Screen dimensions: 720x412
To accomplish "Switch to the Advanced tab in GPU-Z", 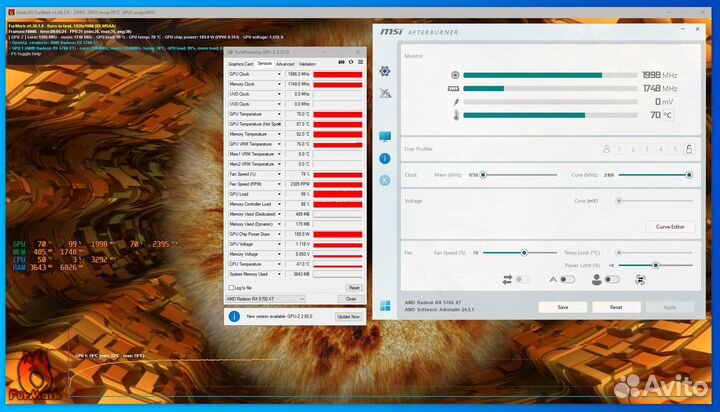I will click(x=285, y=63).
